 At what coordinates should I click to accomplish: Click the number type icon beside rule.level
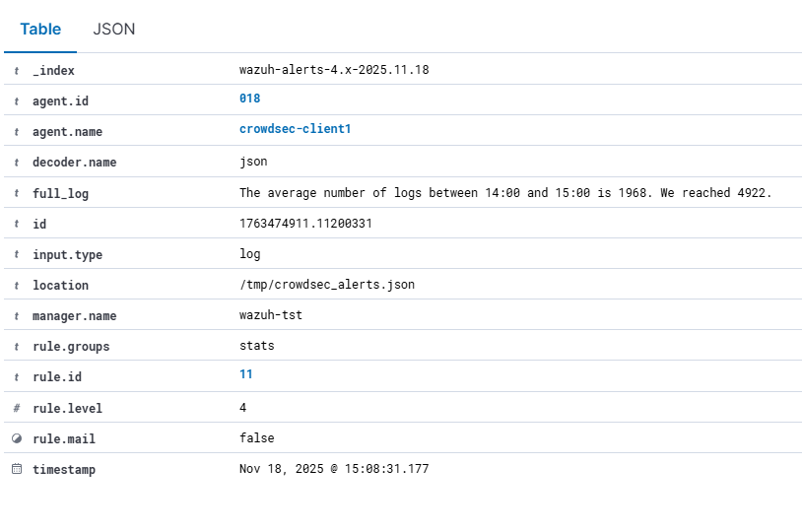point(17,409)
